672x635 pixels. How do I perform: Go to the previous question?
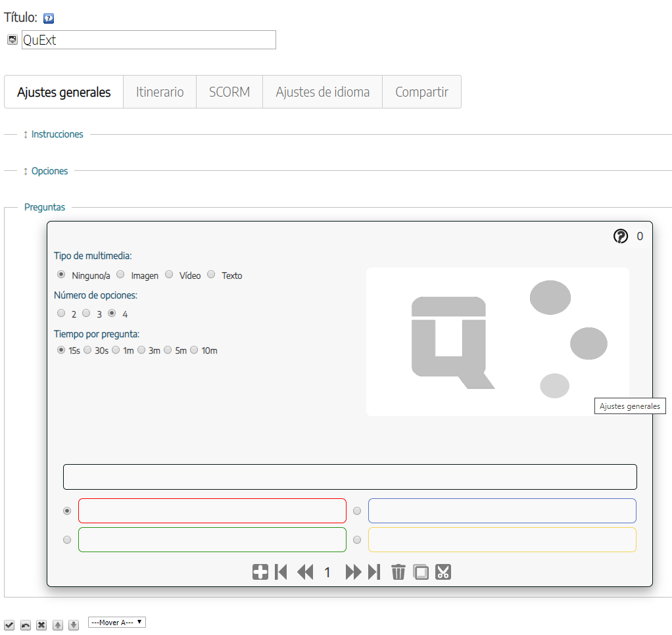pos(305,572)
